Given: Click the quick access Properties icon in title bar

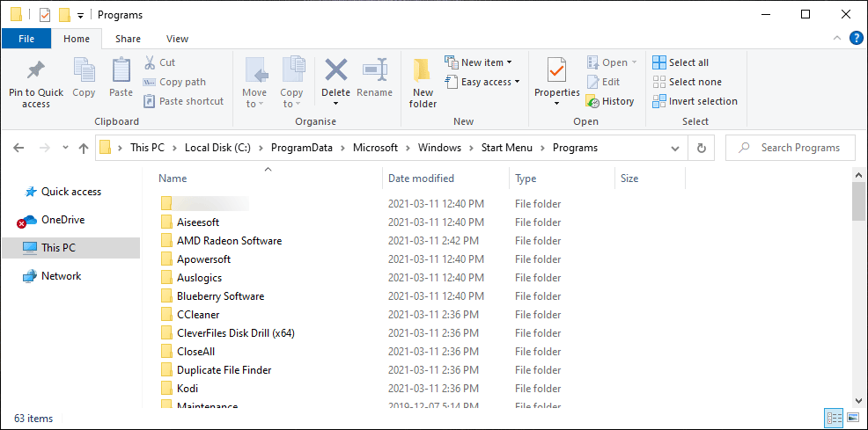Looking at the screenshot, I should [45, 15].
